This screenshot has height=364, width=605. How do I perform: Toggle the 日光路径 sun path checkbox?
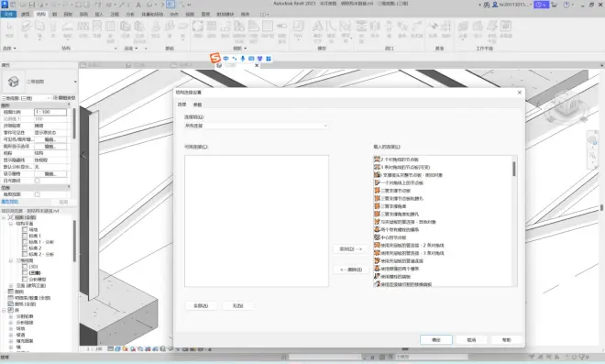[x=38, y=181]
